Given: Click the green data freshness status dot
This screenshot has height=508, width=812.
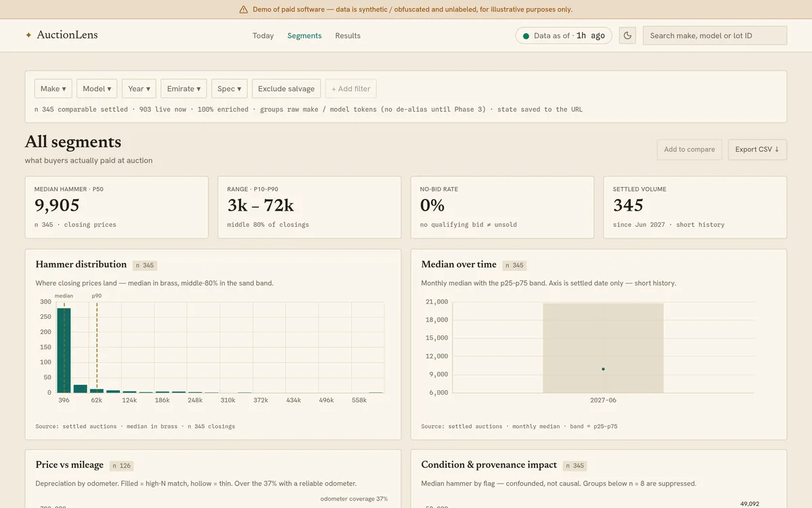Looking at the screenshot, I should [x=526, y=36].
